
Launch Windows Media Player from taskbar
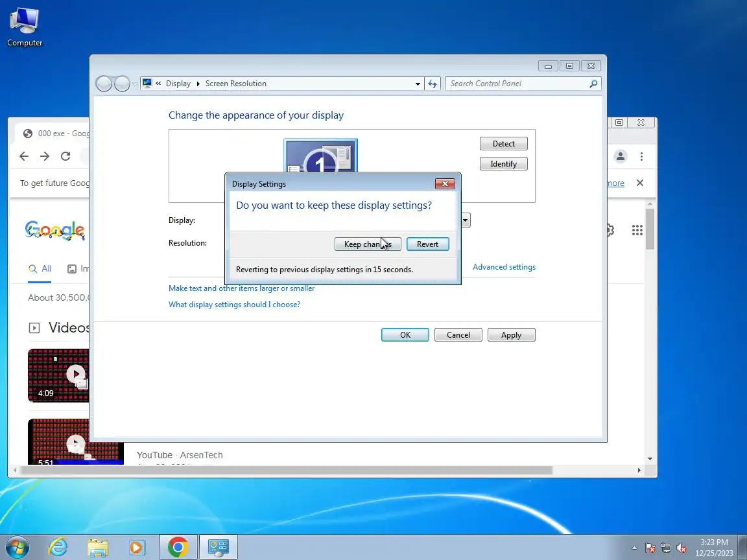coord(137,547)
